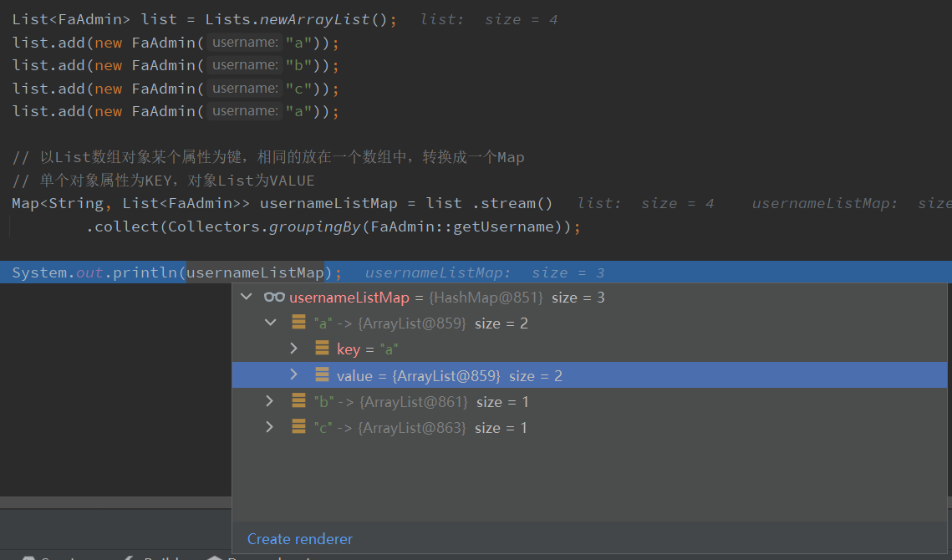The image size is (952, 560).
Task: Select the highlighted System.out.println line
Action: (125, 271)
